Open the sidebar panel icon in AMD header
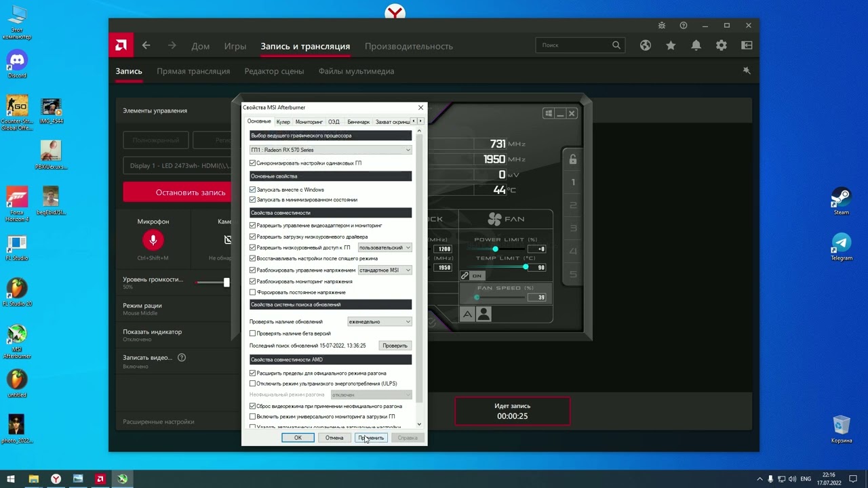The height and width of the screenshot is (488, 868). [x=747, y=45]
